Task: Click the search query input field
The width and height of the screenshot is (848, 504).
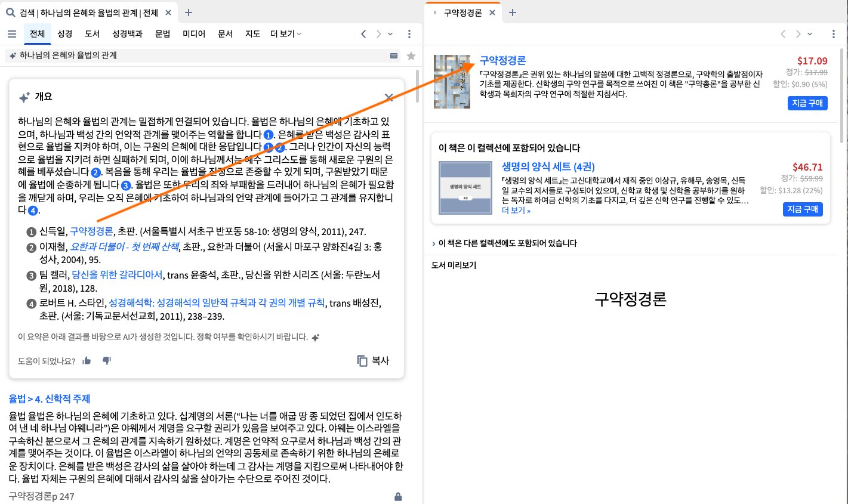Action: [203, 55]
